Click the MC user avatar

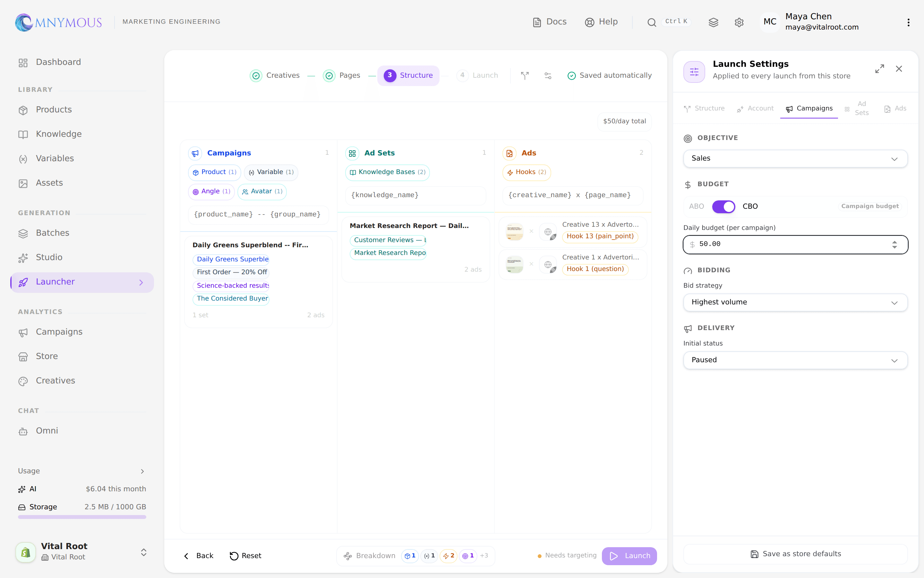pyautogui.click(x=770, y=22)
